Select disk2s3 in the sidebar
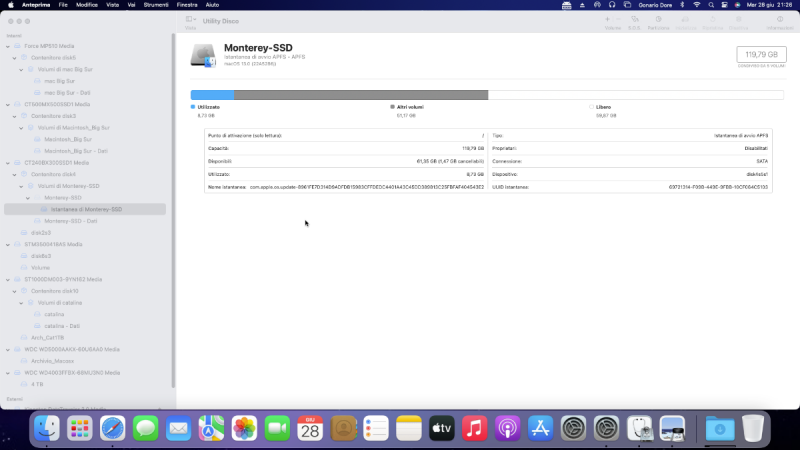Viewport: 800px width, 450px height. [41, 233]
